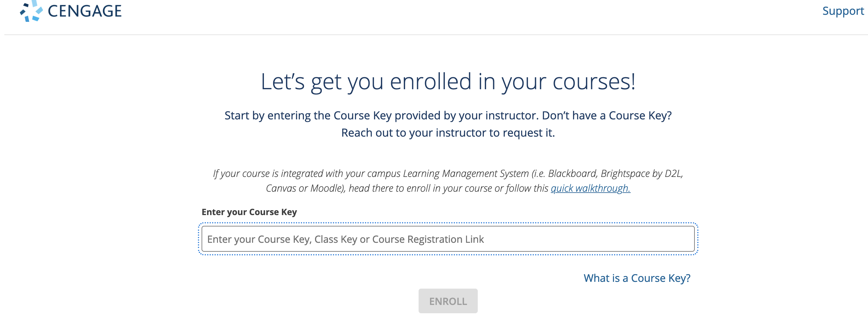Open "What is a Course Key?" link

637,278
